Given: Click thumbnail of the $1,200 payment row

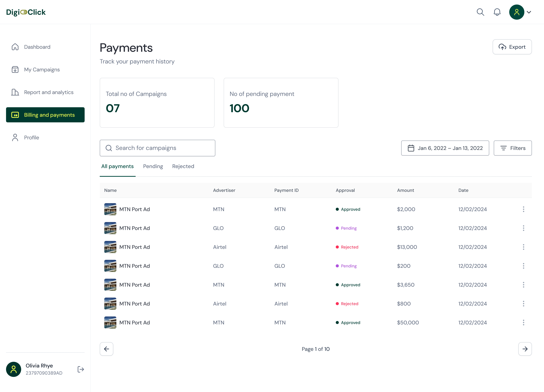Looking at the screenshot, I should [x=110, y=228].
